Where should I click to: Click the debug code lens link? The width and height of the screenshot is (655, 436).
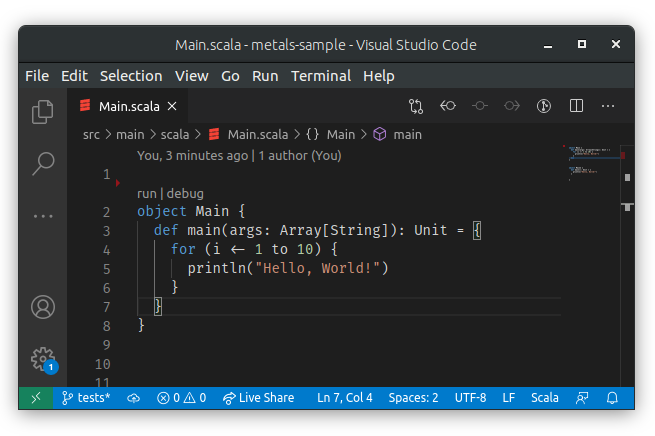click(x=185, y=193)
